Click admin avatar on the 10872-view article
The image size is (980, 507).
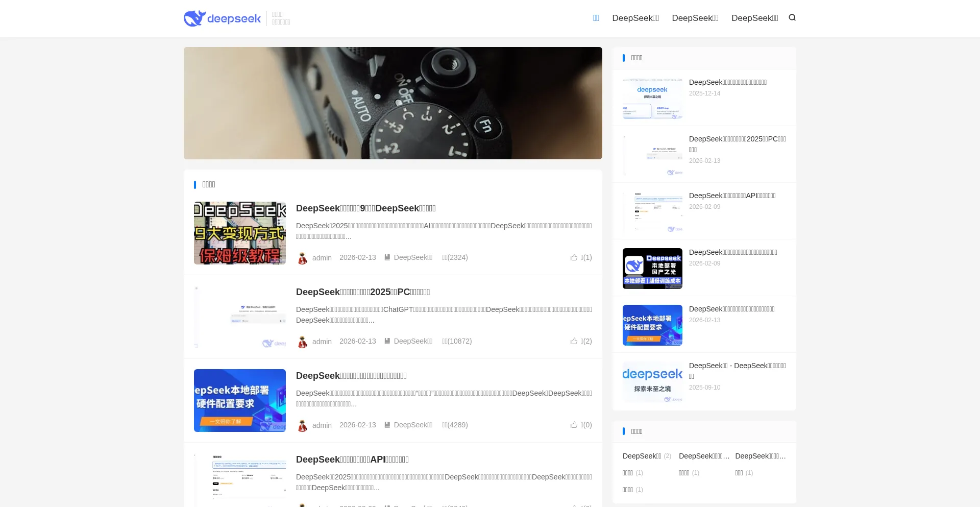(x=303, y=342)
